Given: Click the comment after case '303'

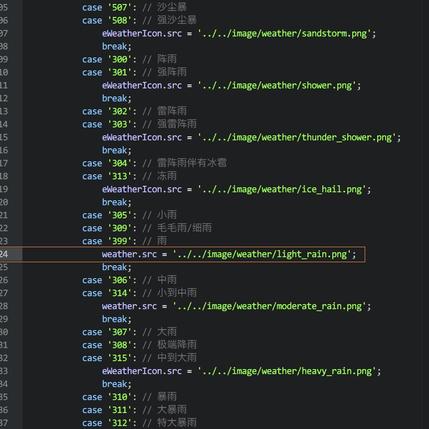Looking at the screenshot, I should tap(169, 124).
